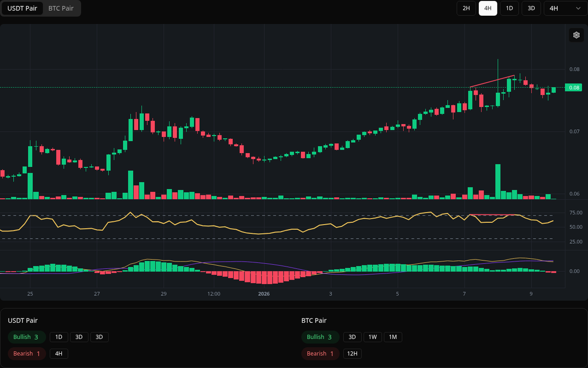Image resolution: width=588 pixels, height=368 pixels.
Task: Select the 1M chip under BTC Pair
Action: pyautogui.click(x=392, y=337)
